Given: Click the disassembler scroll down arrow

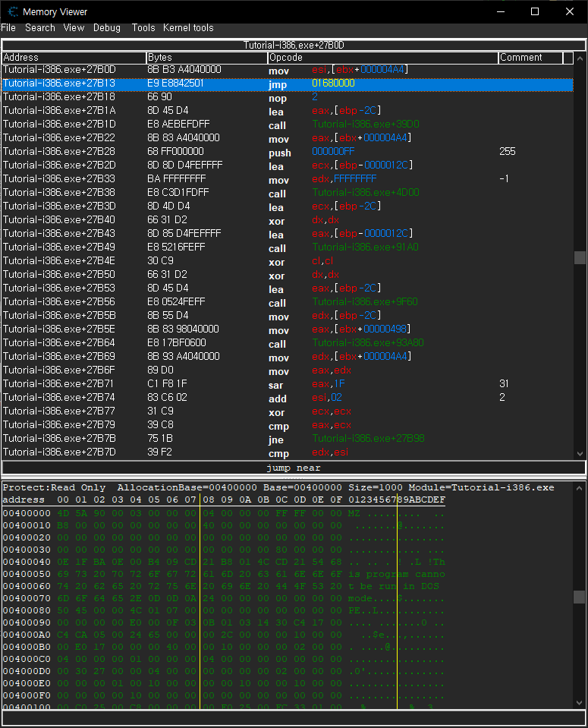Looking at the screenshot, I should (x=580, y=454).
